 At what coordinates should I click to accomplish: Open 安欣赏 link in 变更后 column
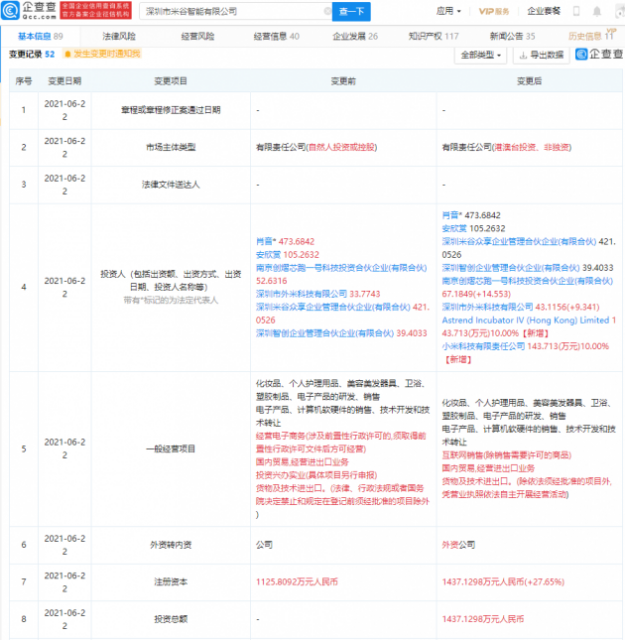point(454,229)
